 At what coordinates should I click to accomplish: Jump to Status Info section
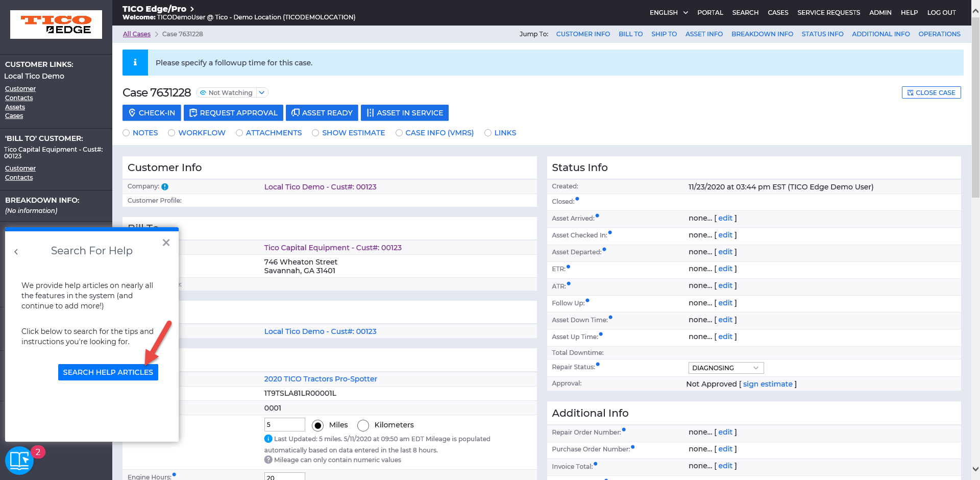coord(822,34)
